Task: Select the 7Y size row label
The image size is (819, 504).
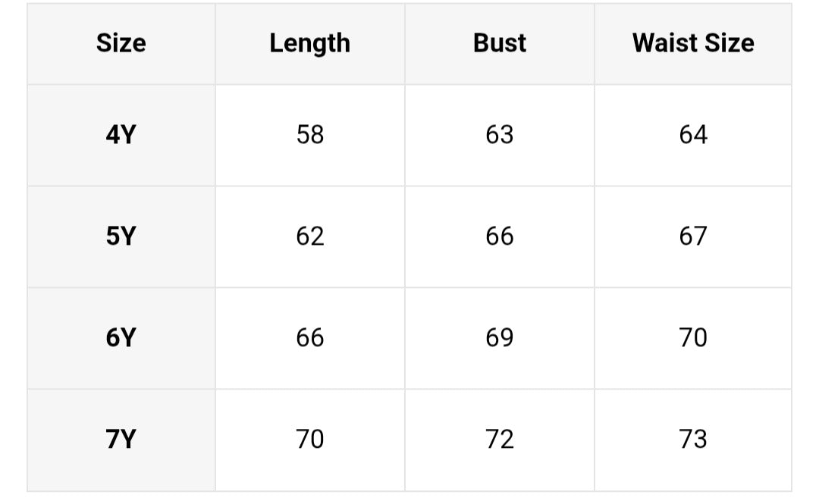Action: point(121,440)
